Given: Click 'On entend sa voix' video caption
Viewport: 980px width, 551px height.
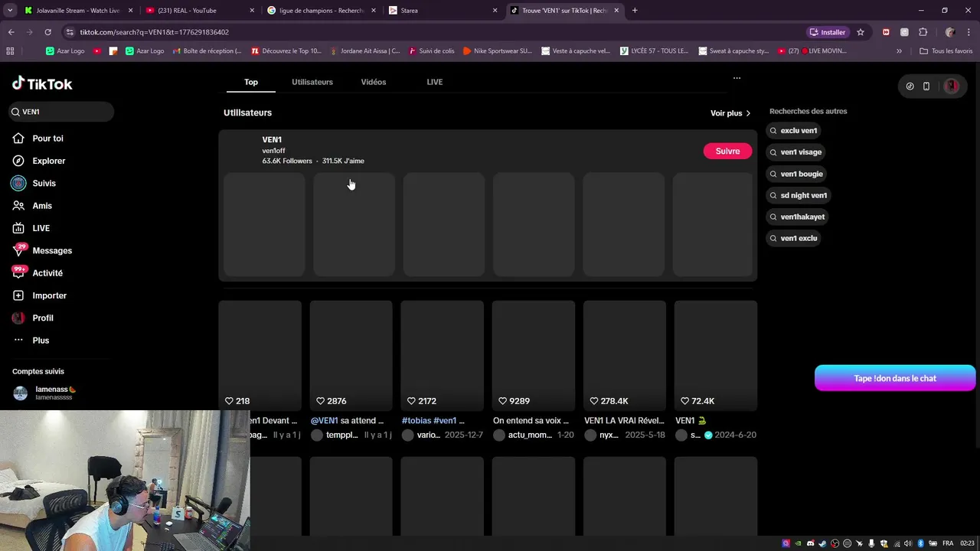Looking at the screenshot, I should (531, 421).
